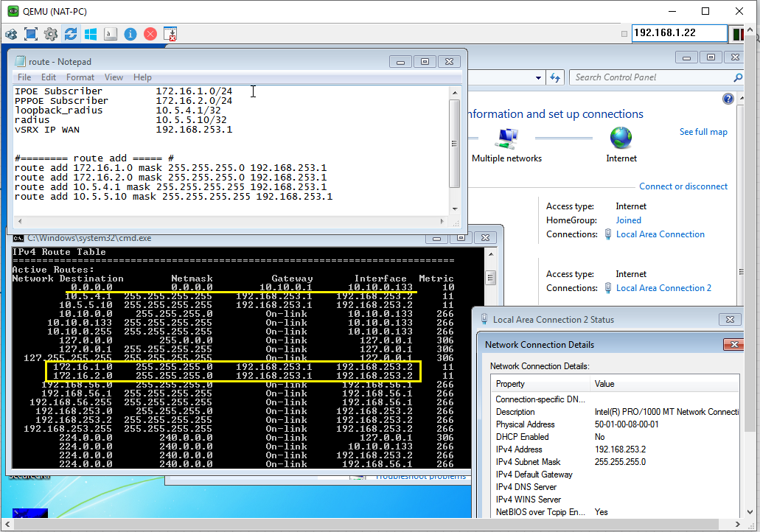Image resolution: width=760 pixels, height=532 pixels.
Task: Open the View menu in Notepad
Action: pyautogui.click(x=114, y=77)
